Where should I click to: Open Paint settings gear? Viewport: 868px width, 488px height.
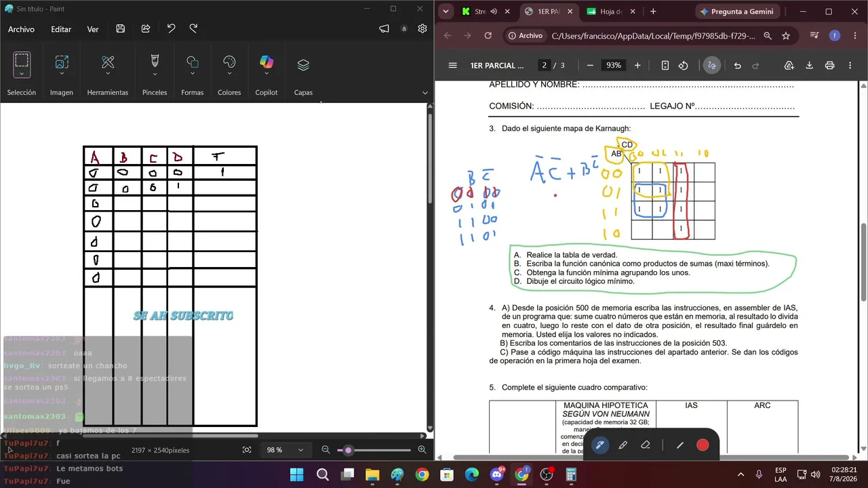[422, 28]
